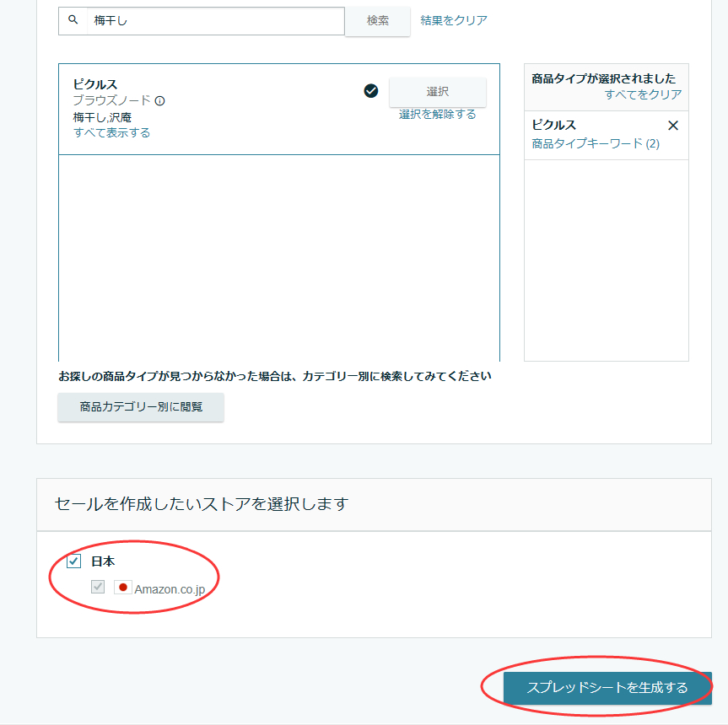Click the checkmark icon beside ピクルス
Viewport: 728px width, 725px height.
tap(371, 91)
